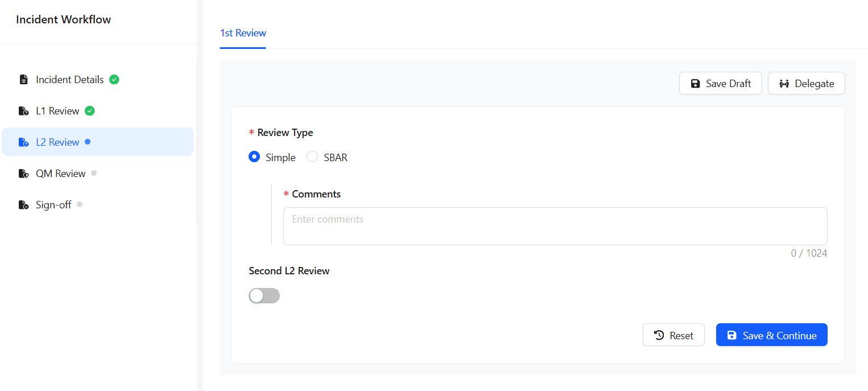Click the document icon beside Incident Details
The image size is (868, 391).
point(24,79)
